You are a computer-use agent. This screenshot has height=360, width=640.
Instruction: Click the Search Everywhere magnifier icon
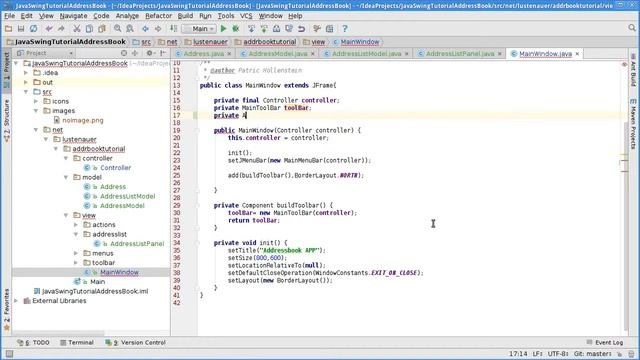(x=632, y=28)
